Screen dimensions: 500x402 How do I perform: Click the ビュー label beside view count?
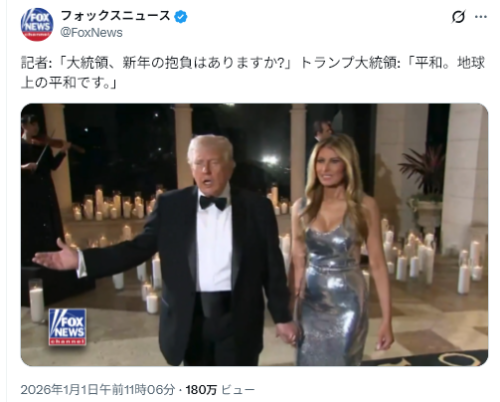pos(238,389)
